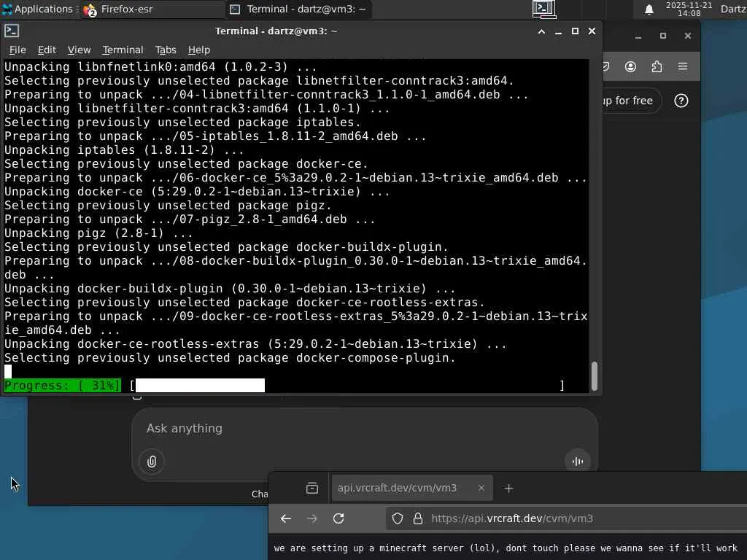
Task: Maximize the Terminal window
Action: pyautogui.click(x=575, y=31)
